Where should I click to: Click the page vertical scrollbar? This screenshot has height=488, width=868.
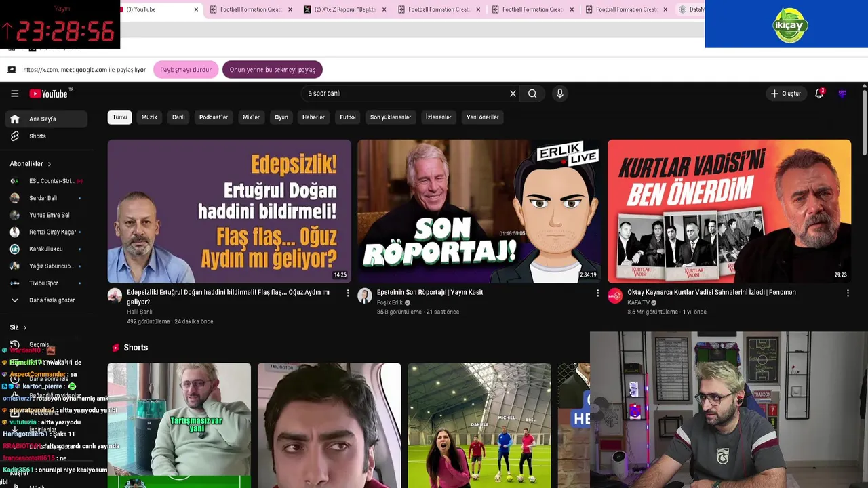(864, 122)
